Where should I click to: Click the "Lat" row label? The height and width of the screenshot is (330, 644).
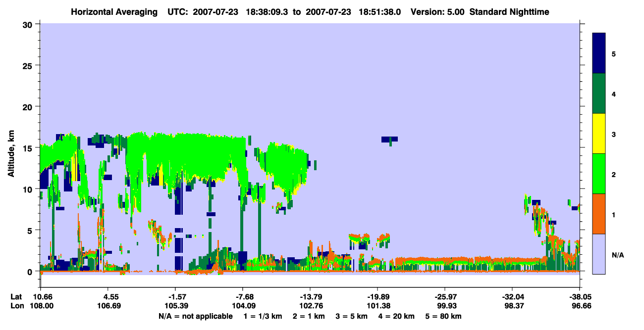point(15,297)
